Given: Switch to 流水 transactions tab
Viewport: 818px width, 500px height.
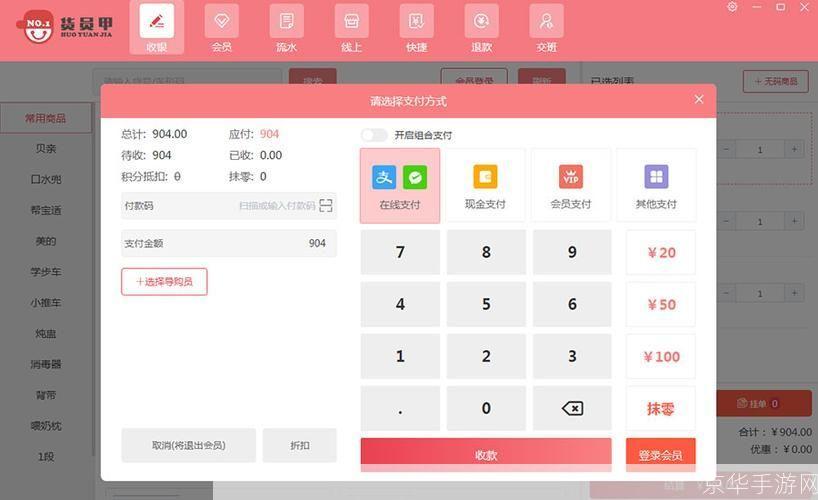Looking at the screenshot, I should click(x=287, y=28).
